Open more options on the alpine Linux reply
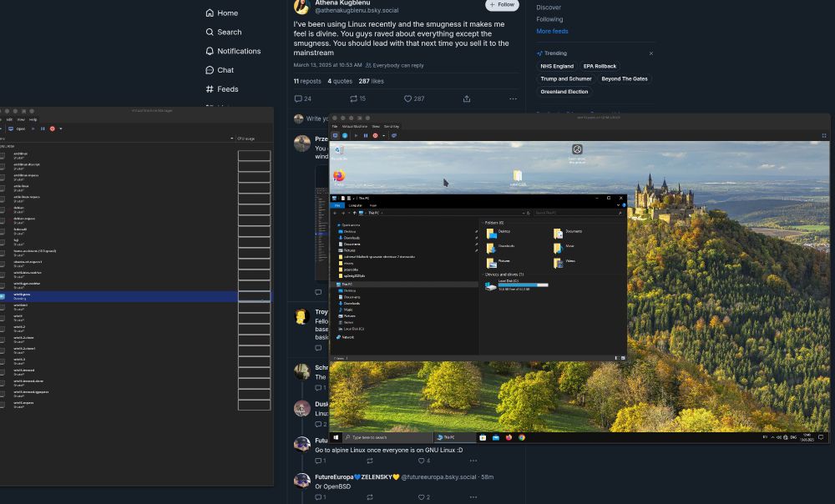The height and width of the screenshot is (504, 835). click(473, 461)
